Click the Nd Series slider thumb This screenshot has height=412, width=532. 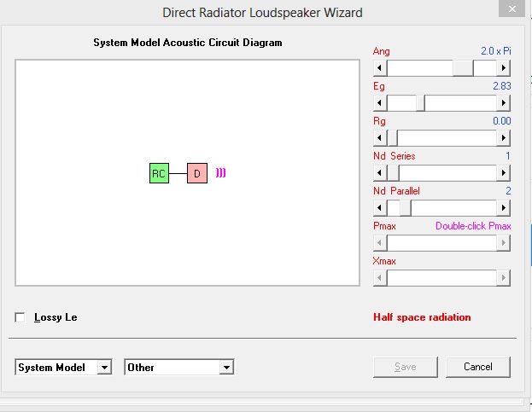pos(394,173)
